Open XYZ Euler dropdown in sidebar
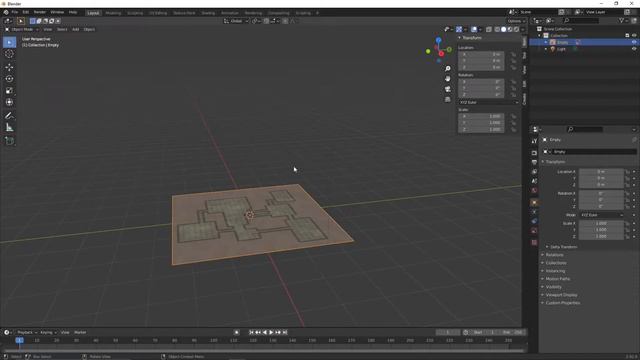The height and width of the screenshot is (360, 640). point(488,102)
